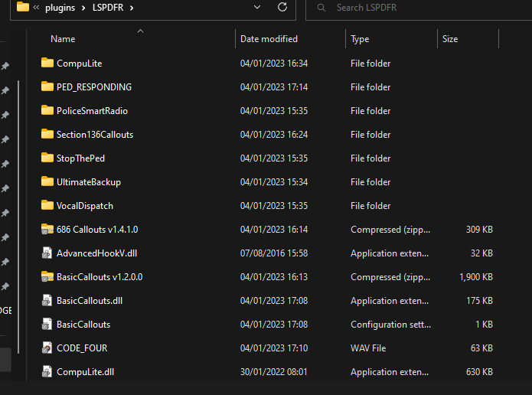Click the AdvancedHookV.dll file icon
Image resolution: width=532 pixels, height=395 pixels.
click(x=47, y=253)
